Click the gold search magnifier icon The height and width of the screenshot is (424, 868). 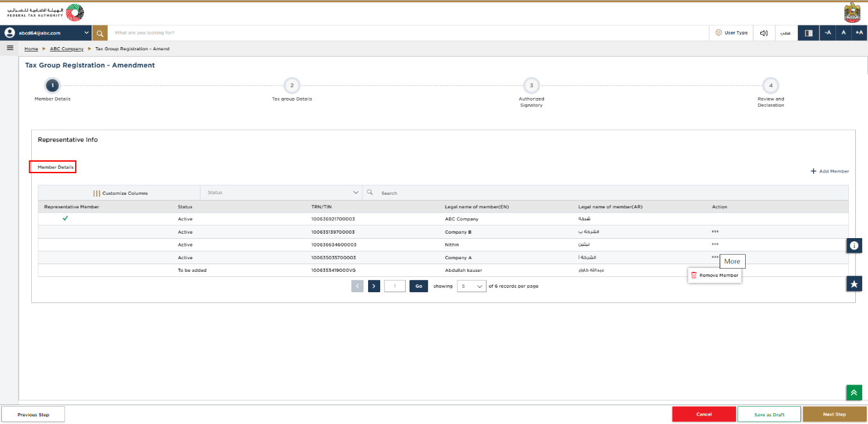(x=99, y=32)
